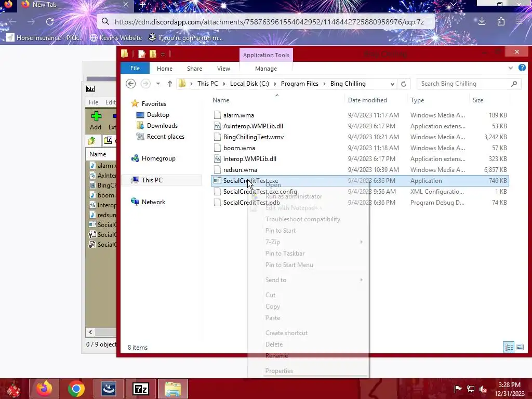
Task: Expand 7-Zip submenu in context menu
Action: (362, 242)
